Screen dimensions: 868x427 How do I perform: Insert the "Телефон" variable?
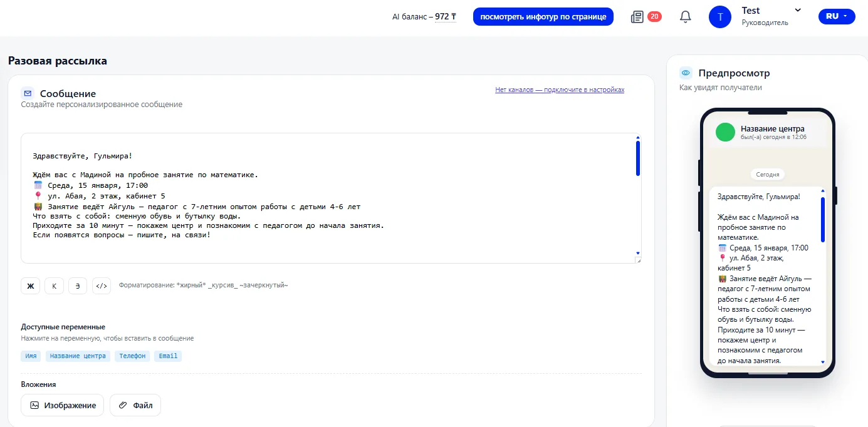(132, 356)
